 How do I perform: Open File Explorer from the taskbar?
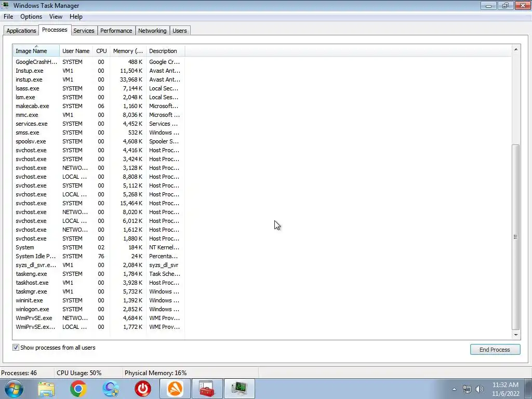(46, 389)
